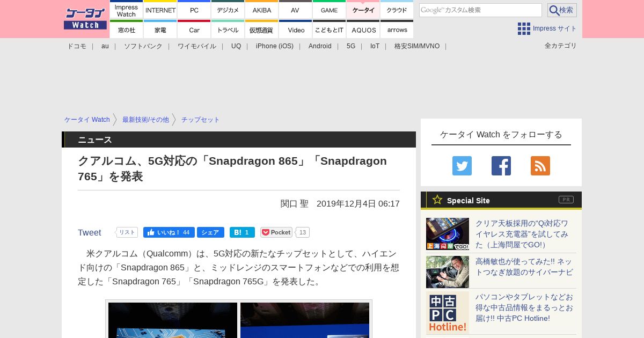
Task: Save article with Pocket button
Action: click(x=276, y=232)
